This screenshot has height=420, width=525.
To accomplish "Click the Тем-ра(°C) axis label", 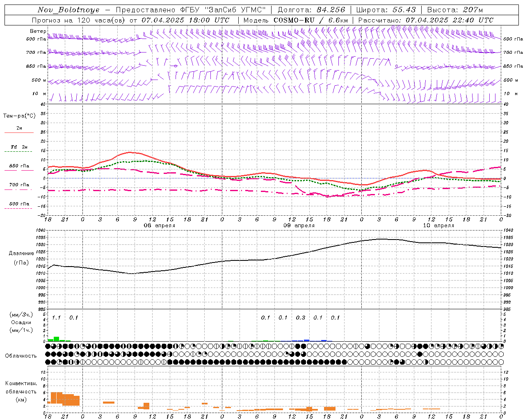I will (x=19, y=116).
